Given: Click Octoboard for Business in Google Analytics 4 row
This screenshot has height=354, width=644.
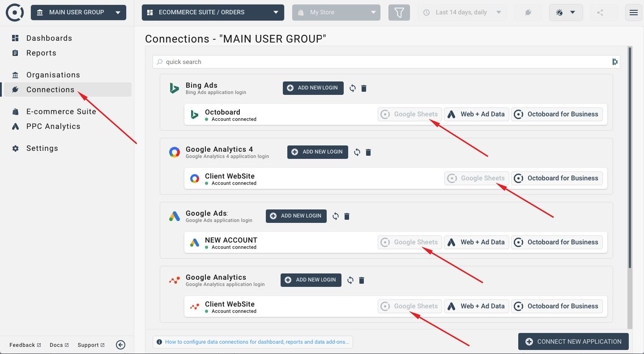Looking at the screenshot, I should tap(557, 178).
